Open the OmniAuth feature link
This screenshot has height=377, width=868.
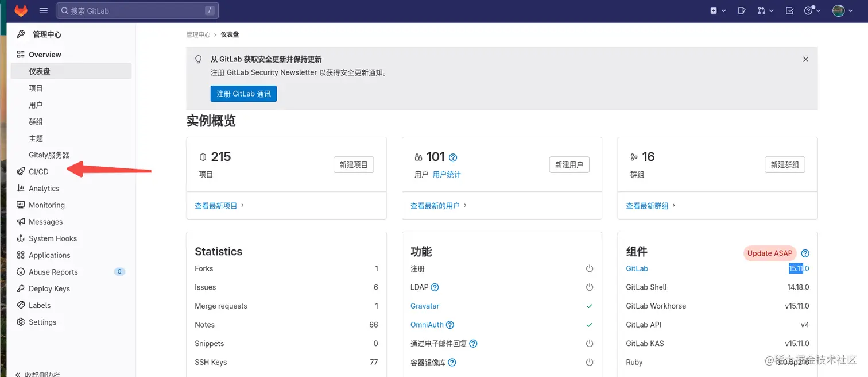pyautogui.click(x=427, y=325)
